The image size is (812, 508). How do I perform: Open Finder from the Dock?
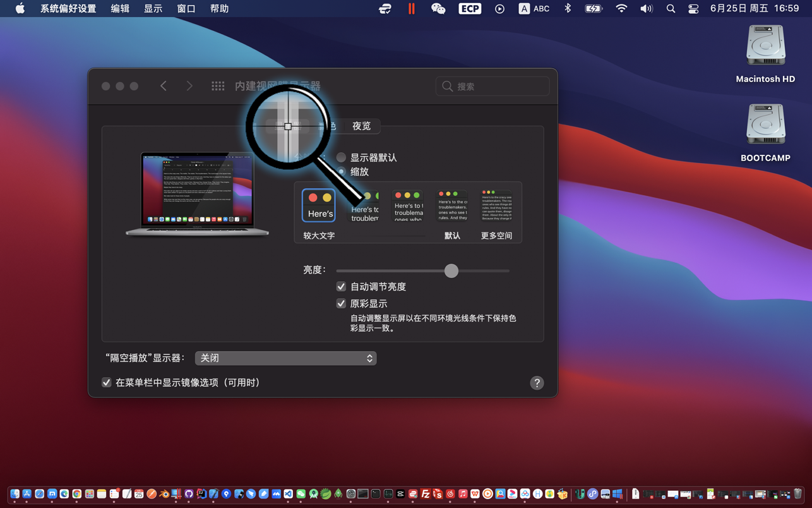tap(15, 494)
